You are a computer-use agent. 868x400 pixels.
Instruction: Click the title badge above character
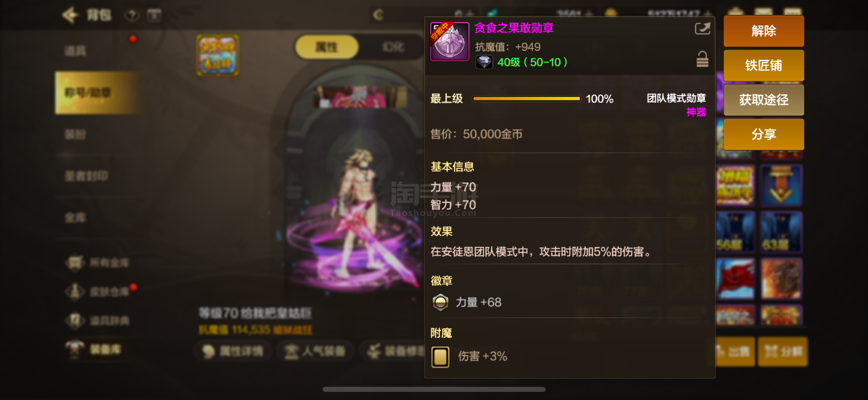(218, 55)
